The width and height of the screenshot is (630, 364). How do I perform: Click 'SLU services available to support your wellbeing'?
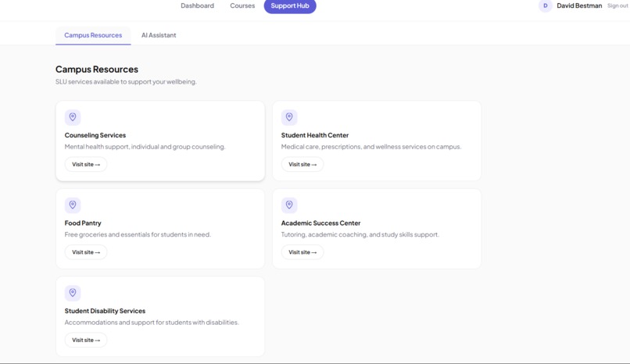(x=126, y=82)
